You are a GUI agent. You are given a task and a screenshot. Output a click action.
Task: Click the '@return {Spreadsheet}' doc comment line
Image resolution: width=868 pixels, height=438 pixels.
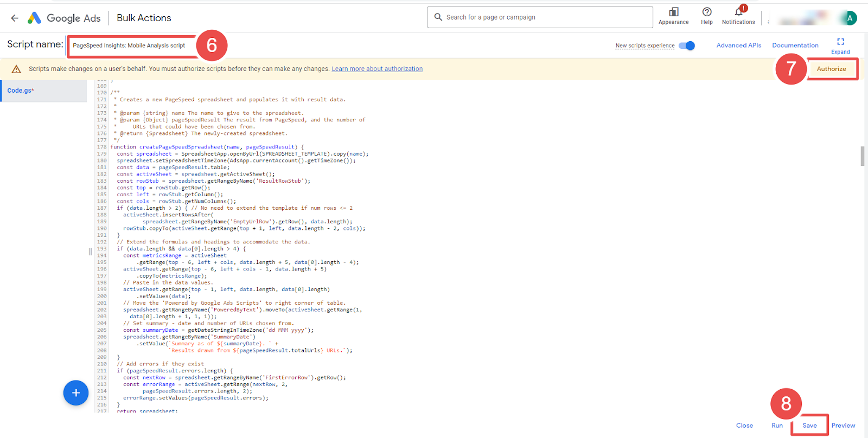pos(201,133)
